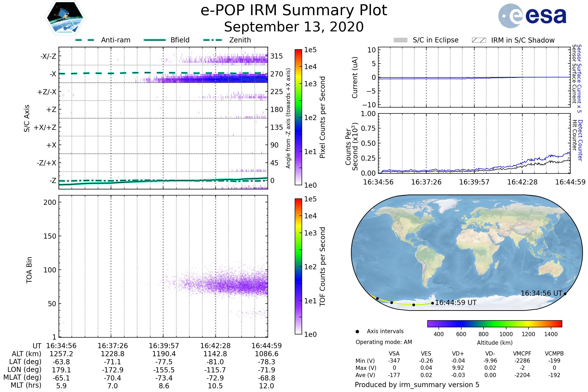588x392 pixels.
Task: Click the Altitude (km) horizontal color bar
Action: [x=495, y=324]
